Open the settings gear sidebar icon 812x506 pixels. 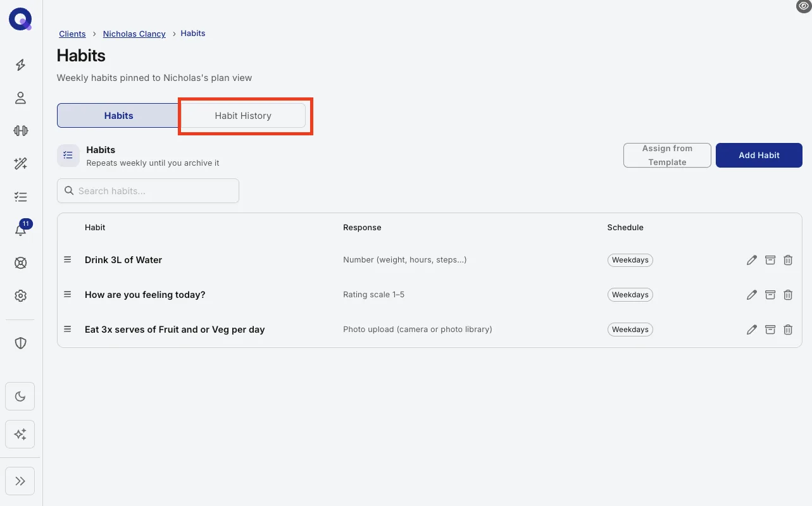point(20,295)
